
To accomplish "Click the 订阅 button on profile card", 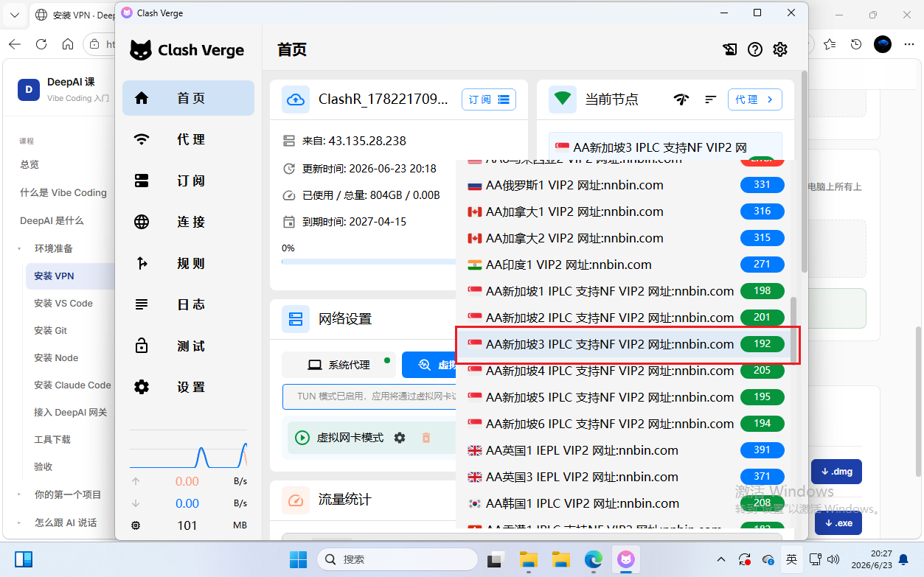I will [x=489, y=99].
